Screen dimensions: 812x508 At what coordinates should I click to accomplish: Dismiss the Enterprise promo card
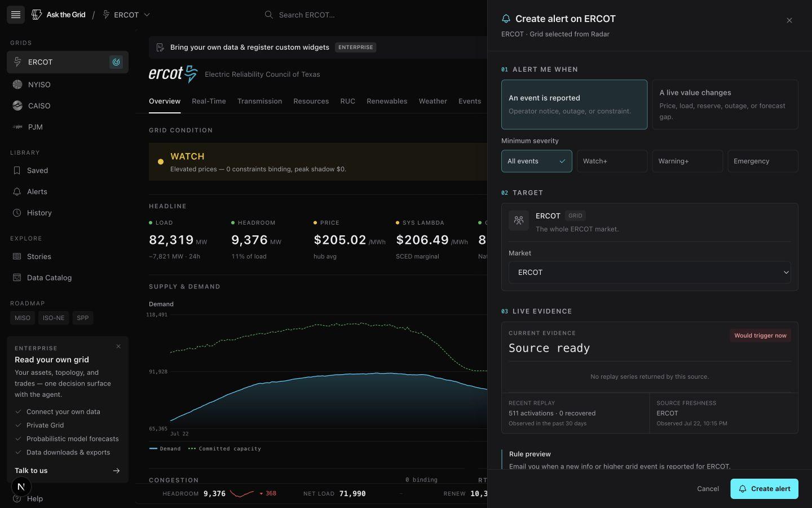(118, 347)
